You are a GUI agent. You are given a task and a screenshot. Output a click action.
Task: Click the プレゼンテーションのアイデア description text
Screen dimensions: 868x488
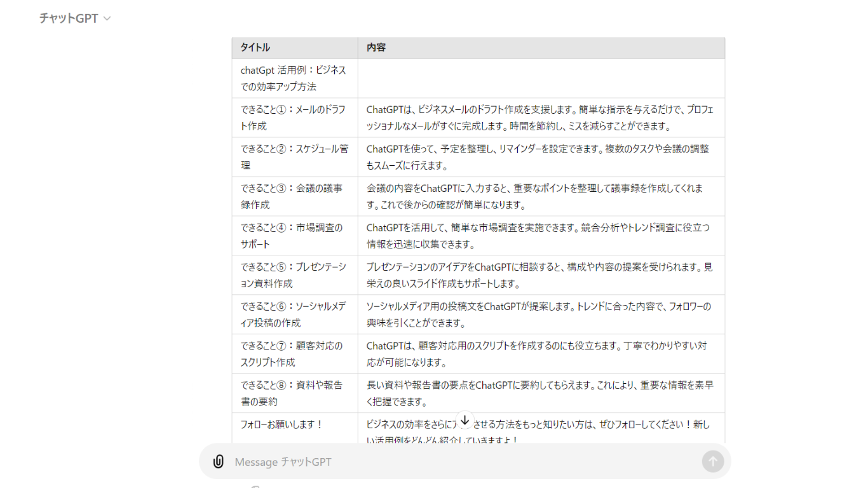tap(539, 275)
